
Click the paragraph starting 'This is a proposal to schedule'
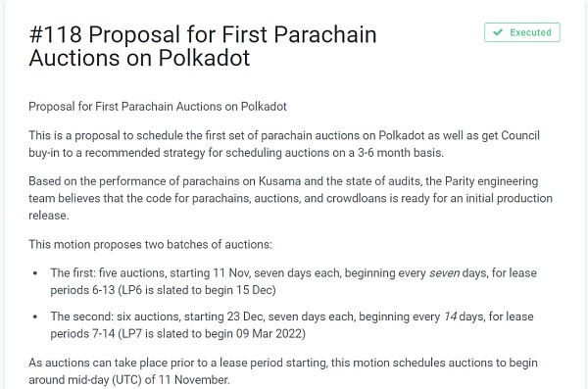284,144
